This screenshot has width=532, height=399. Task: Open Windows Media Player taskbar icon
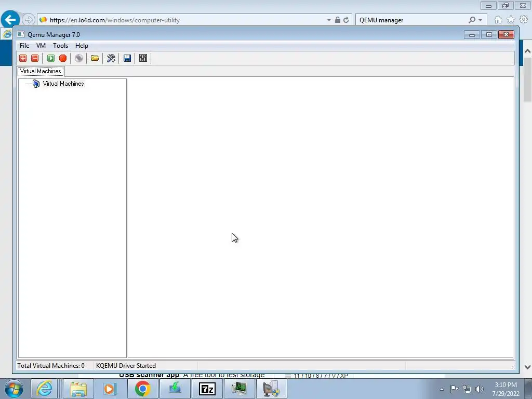click(x=110, y=389)
